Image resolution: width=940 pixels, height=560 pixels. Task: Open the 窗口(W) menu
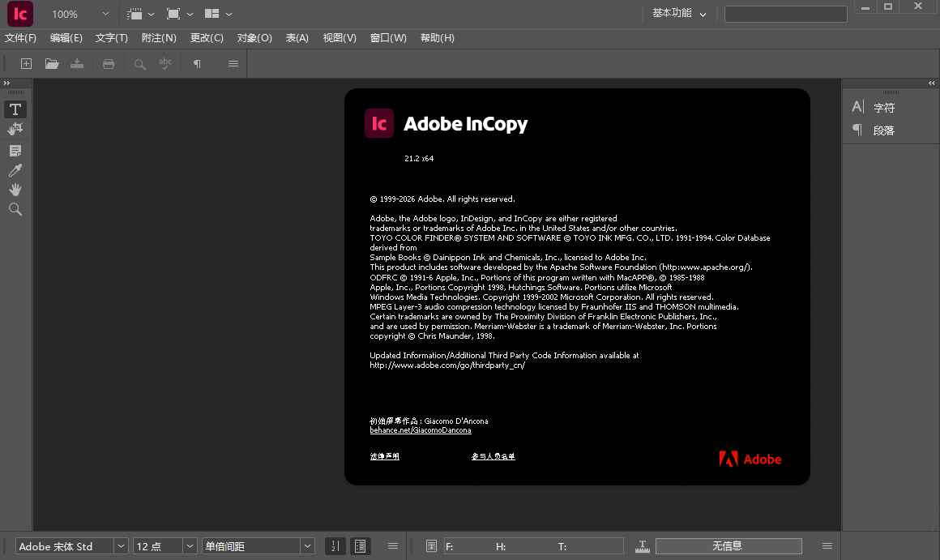(x=388, y=38)
